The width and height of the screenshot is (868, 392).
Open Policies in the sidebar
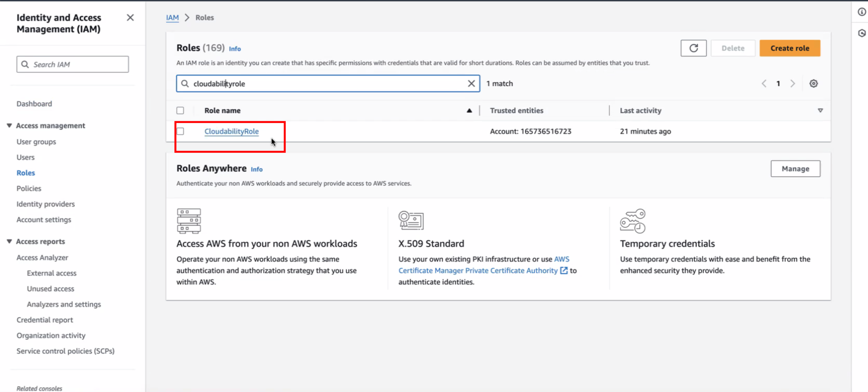coord(29,188)
